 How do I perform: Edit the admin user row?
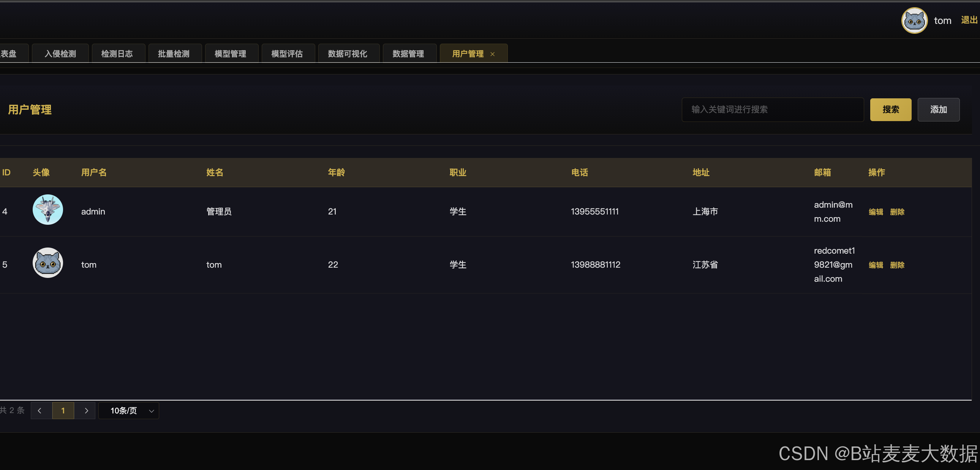click(x=876, y=212)
